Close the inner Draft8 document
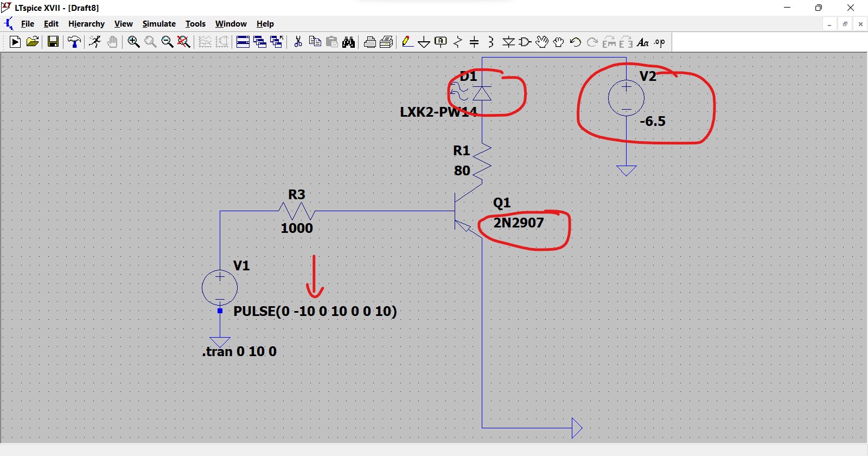The width and height of the screenshot is (868, 456). (860, 24)
